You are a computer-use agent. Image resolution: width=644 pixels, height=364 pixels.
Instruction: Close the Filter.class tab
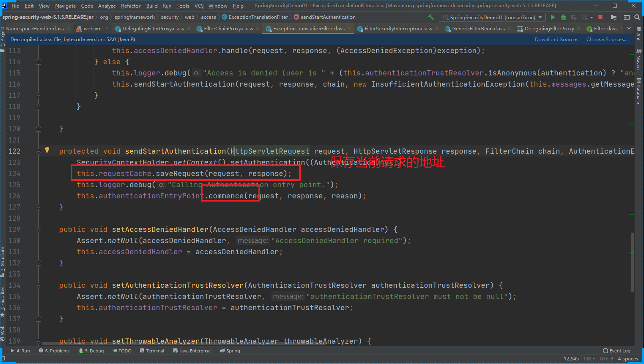point(622,28)
